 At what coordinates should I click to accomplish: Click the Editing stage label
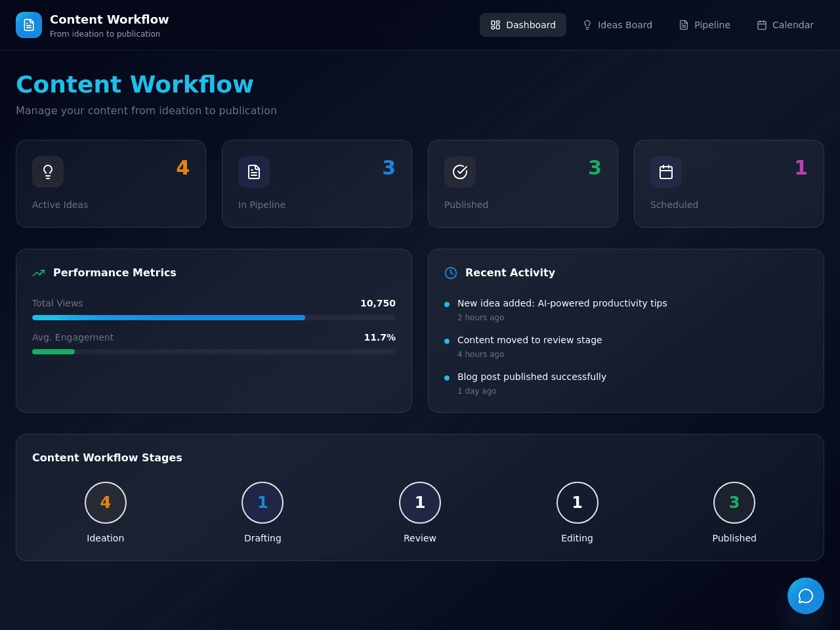577,538
